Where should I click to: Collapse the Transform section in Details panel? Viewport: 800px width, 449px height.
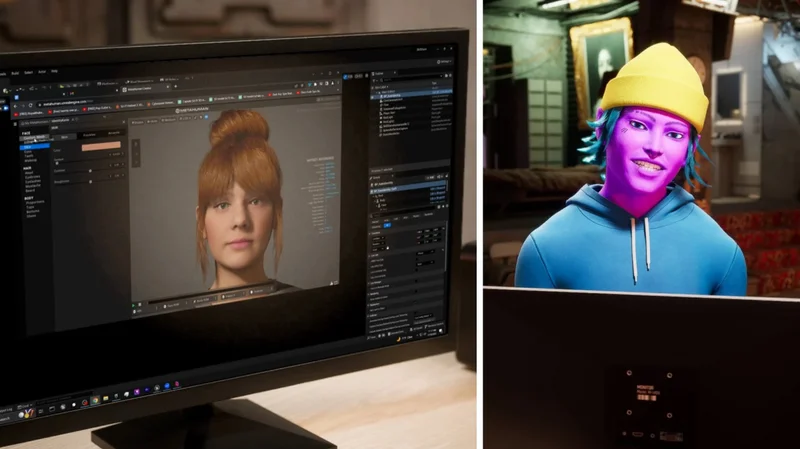pos(370,233)
